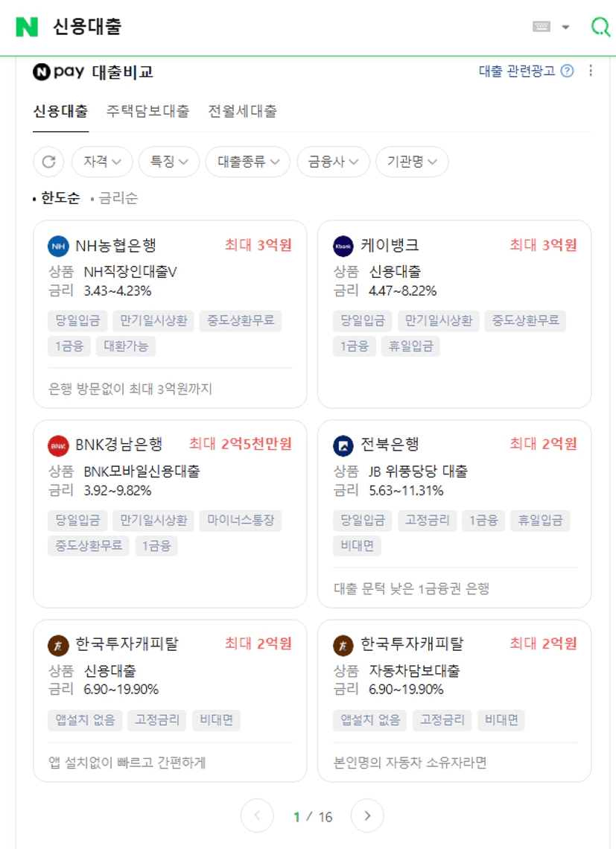Click the 전북은행 bank logo
Image resolution: width=616 pixels, height=849 pixels.
[x=343, y=445]
